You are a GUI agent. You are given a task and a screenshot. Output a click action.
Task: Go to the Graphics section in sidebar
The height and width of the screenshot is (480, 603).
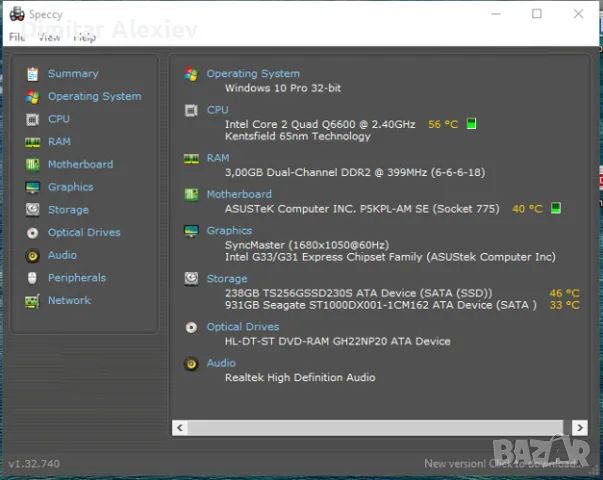click(71, 187)
